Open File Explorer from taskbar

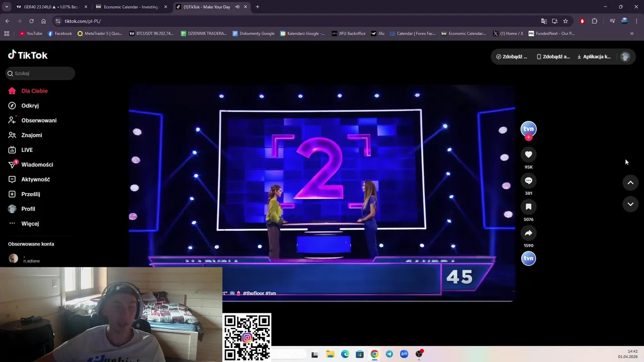[x=330, y=354]
